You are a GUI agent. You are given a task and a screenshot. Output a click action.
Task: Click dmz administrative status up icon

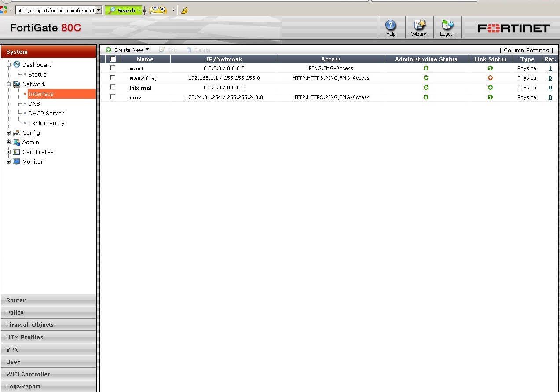(x=426, y=97)
